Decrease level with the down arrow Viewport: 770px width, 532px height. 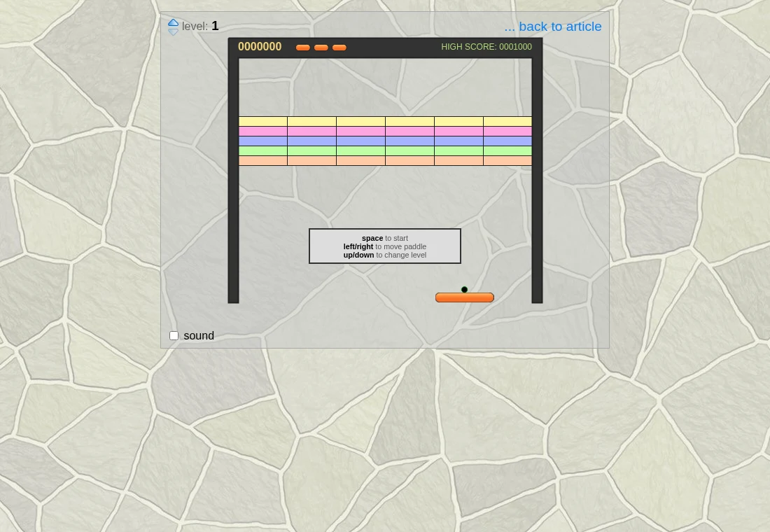tap(174, 32)
